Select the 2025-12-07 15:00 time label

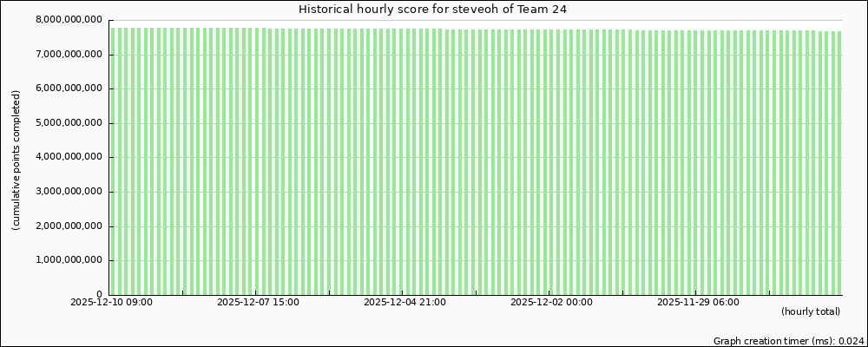[x=258, y=303]
